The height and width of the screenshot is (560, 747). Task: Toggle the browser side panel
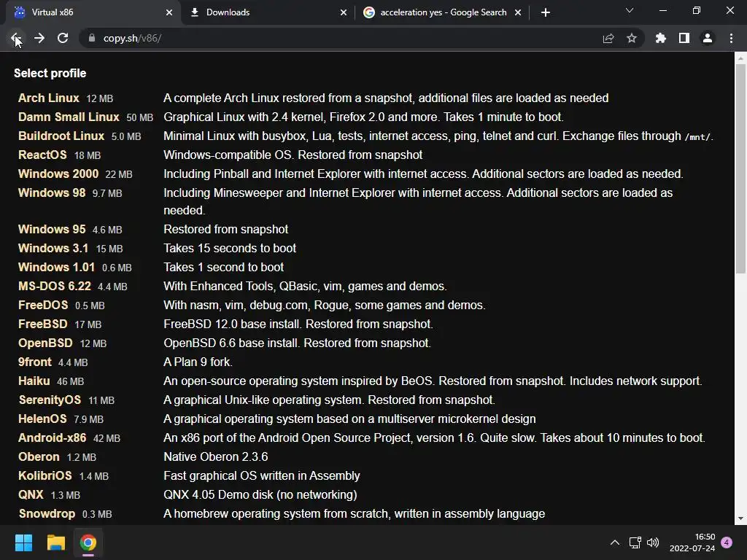[684, 38]
